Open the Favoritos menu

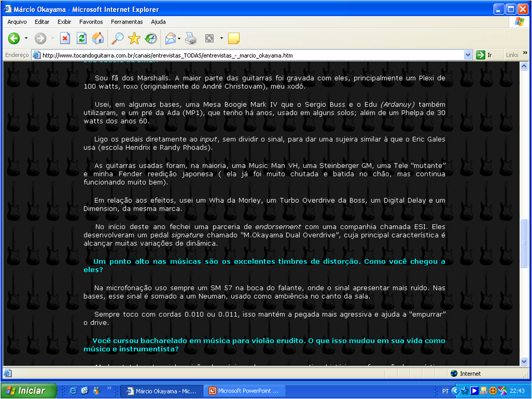[x=91, y=22]
